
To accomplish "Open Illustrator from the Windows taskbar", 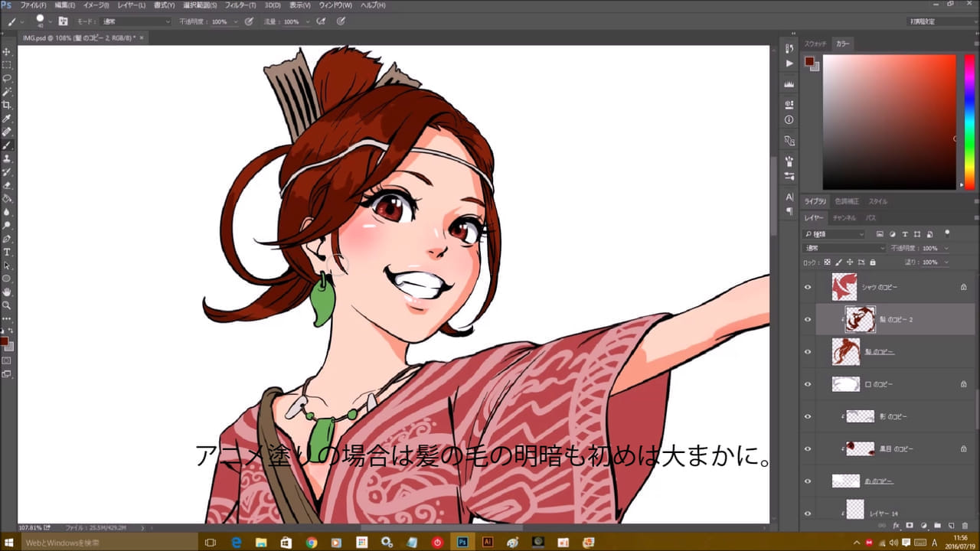I will 487,542.
